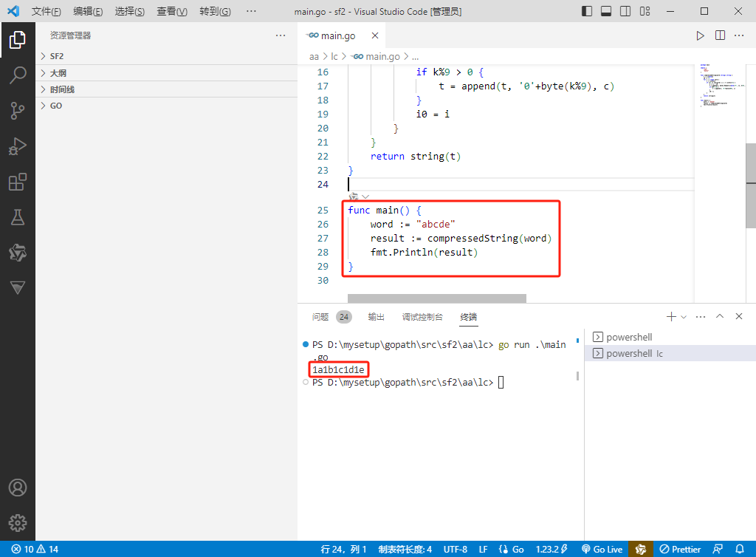The width and height of the screenshot is (756, 557).
Task: Click the Run code play button
Action: pos(700,35)
